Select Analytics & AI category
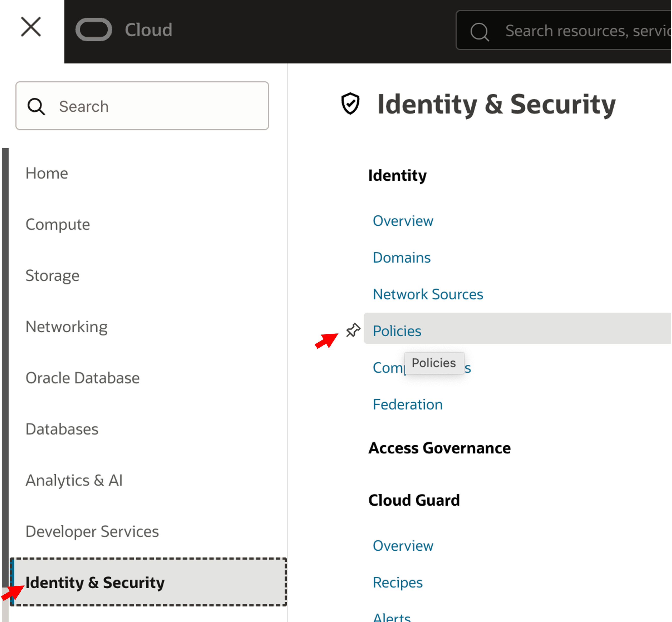 pos(74,480)
